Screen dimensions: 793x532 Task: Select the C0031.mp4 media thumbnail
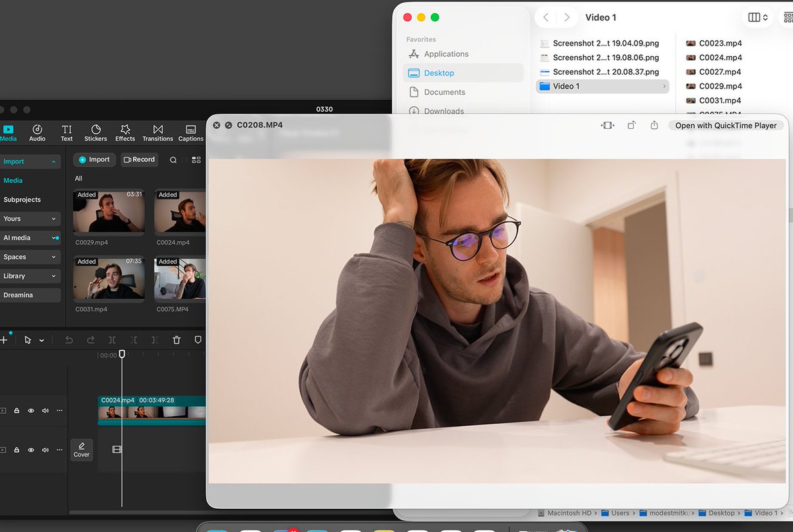pos(109,279)
